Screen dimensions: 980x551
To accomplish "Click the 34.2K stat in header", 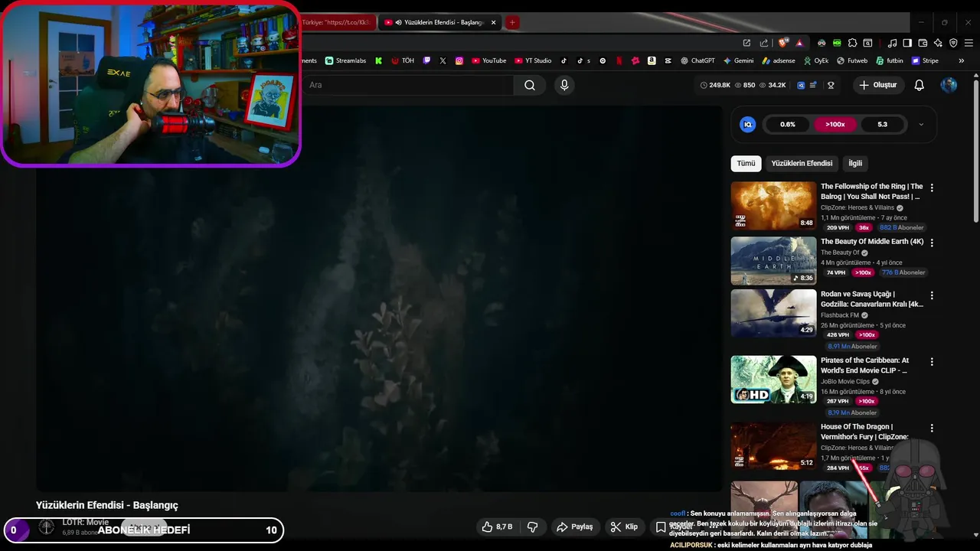I will [773, 85].
